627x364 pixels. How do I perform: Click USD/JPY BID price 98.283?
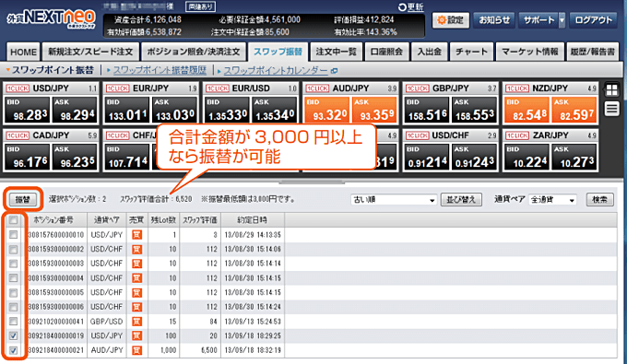pos(27,110)
